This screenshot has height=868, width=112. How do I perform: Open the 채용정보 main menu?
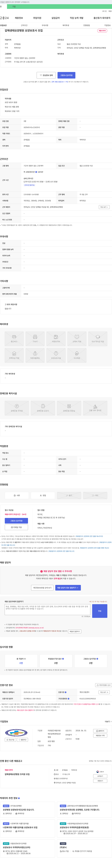tap(19, 18)
